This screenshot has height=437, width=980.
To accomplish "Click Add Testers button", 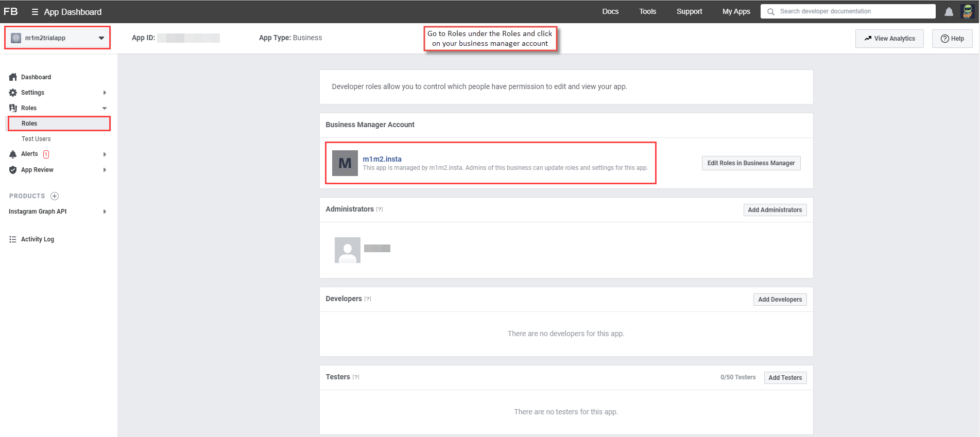I will coord(785,378).
